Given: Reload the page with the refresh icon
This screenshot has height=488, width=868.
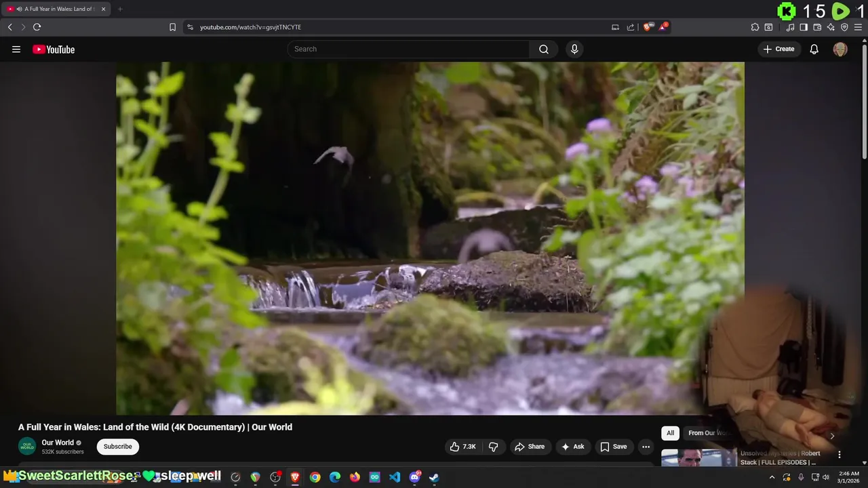Looking at the screenshot, I should 37,27.
